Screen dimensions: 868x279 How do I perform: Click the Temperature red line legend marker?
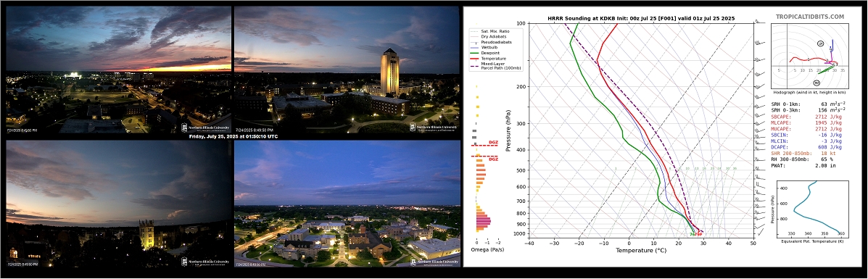474,58
